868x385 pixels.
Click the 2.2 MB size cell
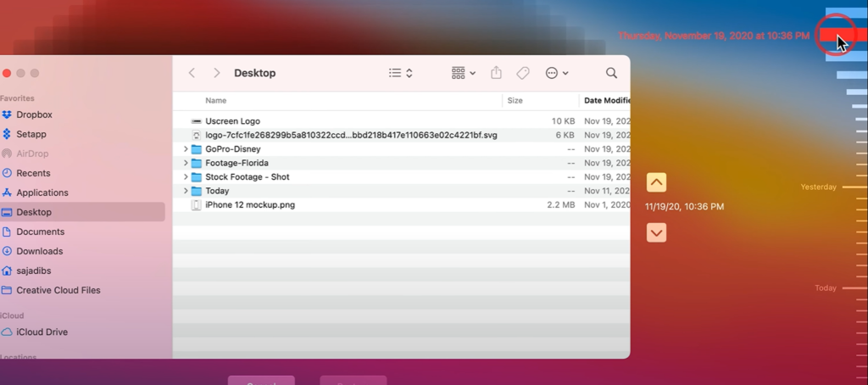coord(561,205)
